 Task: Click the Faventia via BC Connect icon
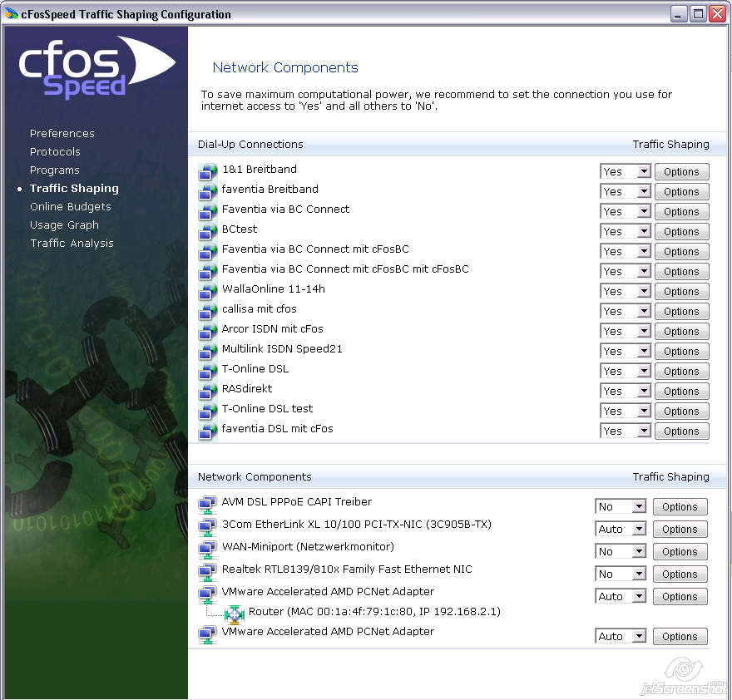pos(208,211)
